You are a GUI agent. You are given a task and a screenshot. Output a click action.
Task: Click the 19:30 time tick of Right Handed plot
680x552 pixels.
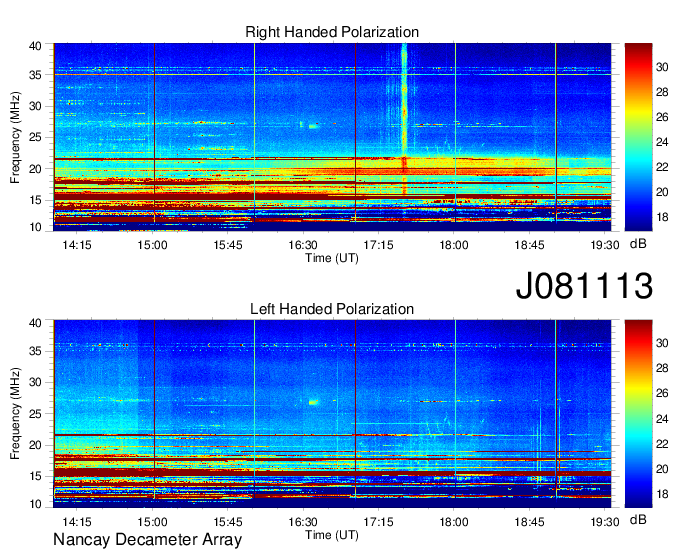(x=605, y=245)
